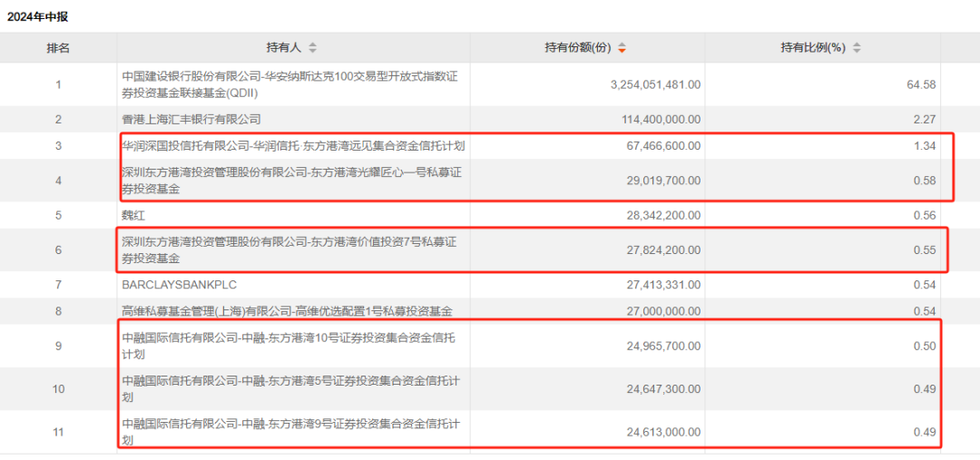Select holder 魏红
Viewport: 980px width, 460px height.
[x=132, y=216]
